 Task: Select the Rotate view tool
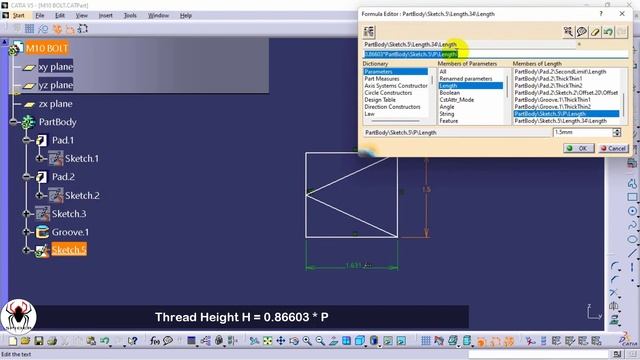pos(294,340)
